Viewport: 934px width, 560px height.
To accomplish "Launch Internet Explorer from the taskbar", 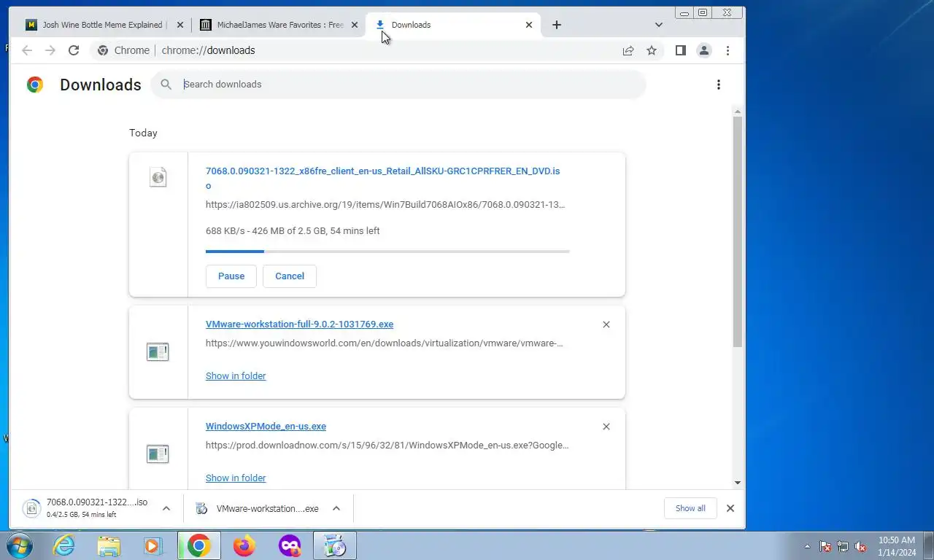I will click(64, 545).
